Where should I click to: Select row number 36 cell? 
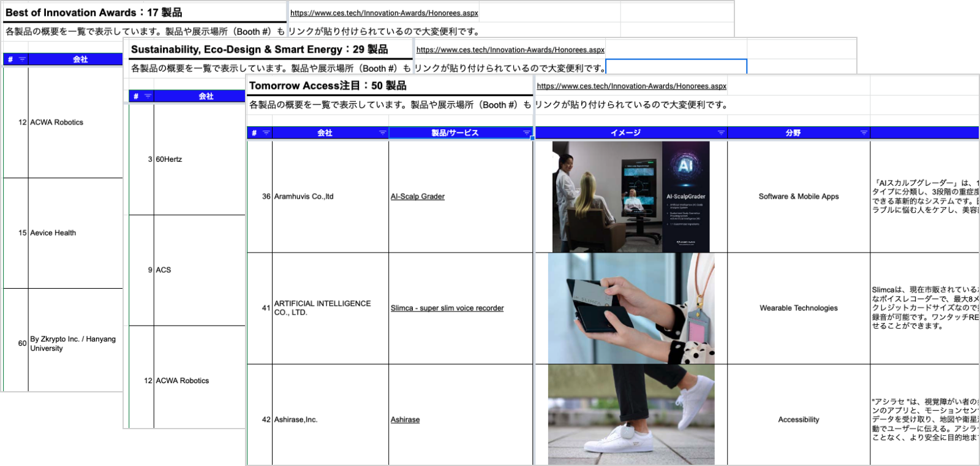(260, 197)
